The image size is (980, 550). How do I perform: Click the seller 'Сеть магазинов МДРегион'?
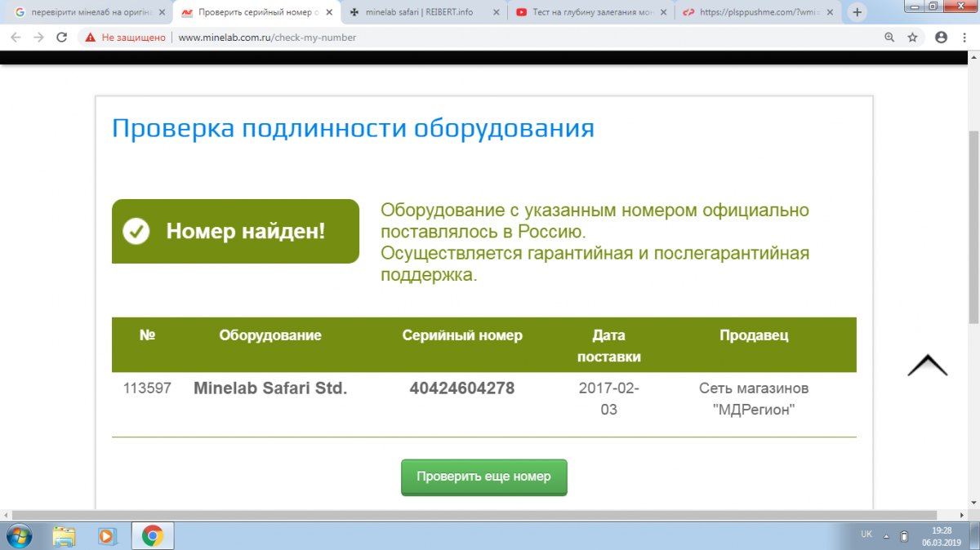pyautogui.click(x=754, y=399)
